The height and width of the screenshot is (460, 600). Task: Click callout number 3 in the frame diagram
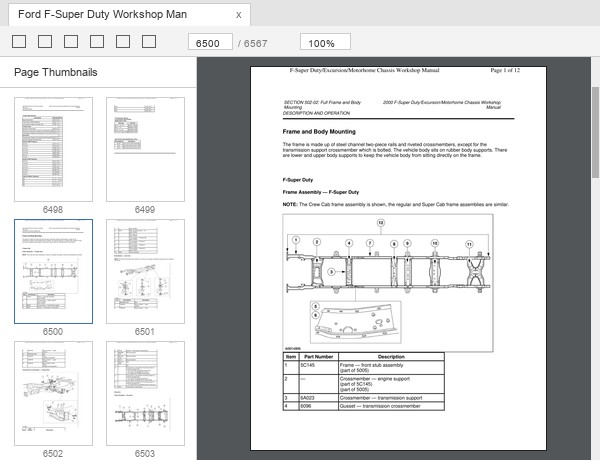331,272
